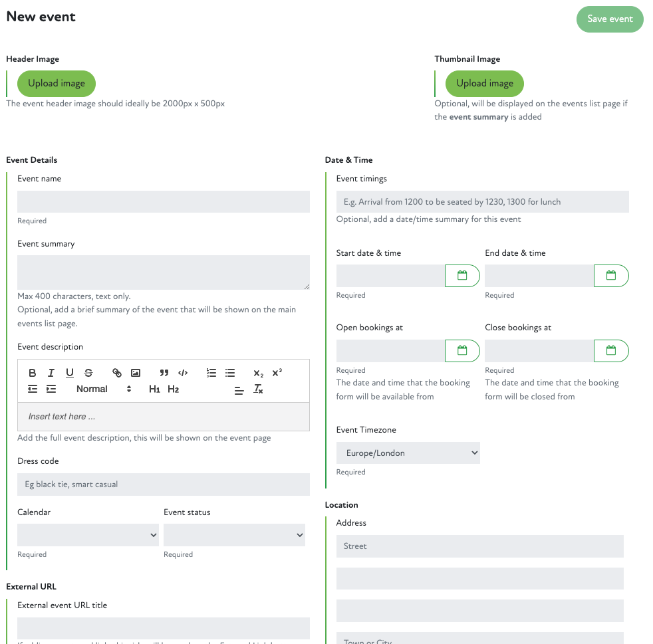Add a blockquote in the editor

(164, 373)
